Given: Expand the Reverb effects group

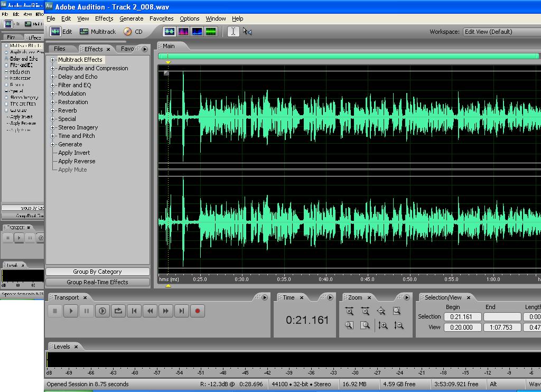Looking at the screenshot, I should pyautogui.click(x=53, y=110).
